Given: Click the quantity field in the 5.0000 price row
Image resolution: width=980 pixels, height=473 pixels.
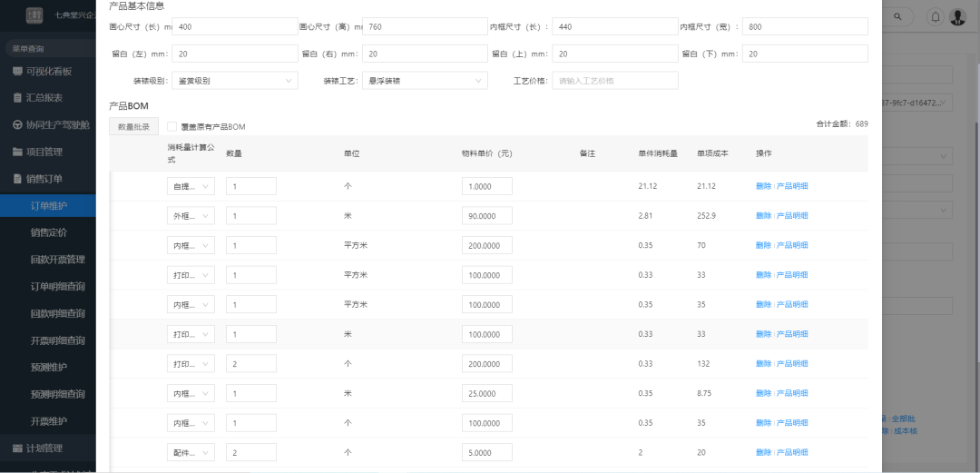Looking at the screenshot, I should pos(251,452).
